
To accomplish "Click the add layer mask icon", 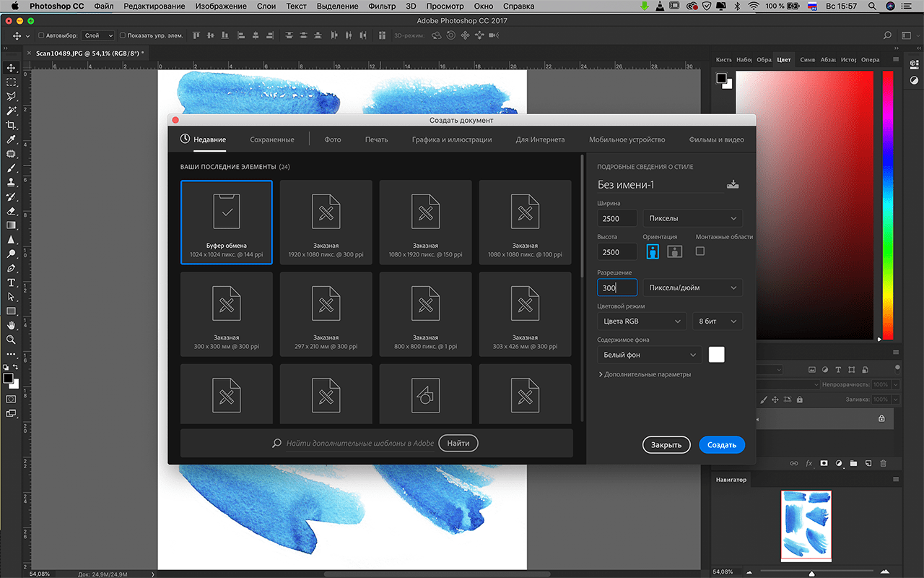I will pos(824,463).
